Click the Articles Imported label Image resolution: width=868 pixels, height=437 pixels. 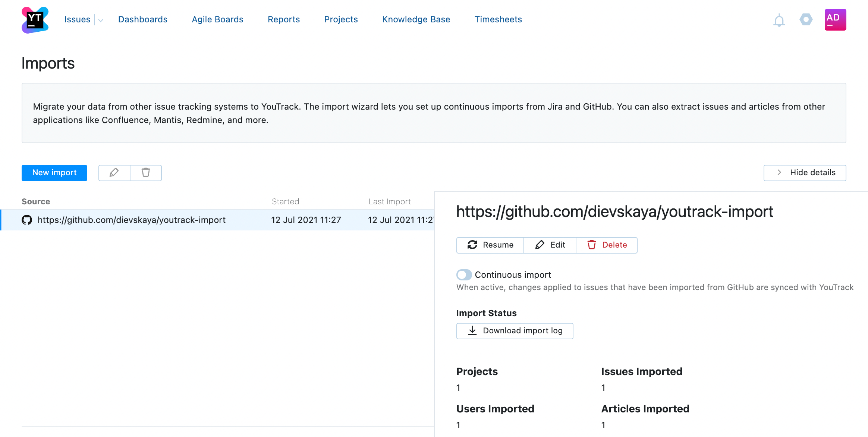(x=645, y=409)
